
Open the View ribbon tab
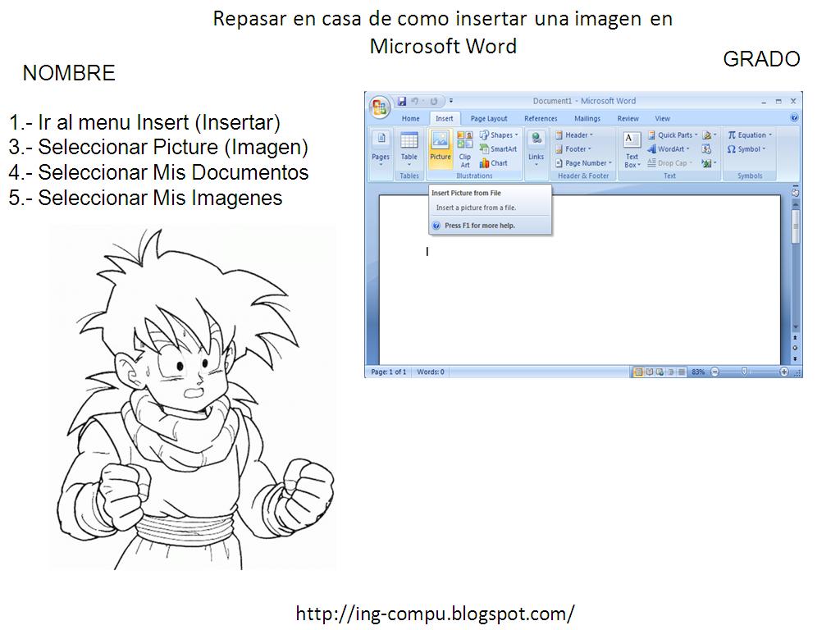662,118
